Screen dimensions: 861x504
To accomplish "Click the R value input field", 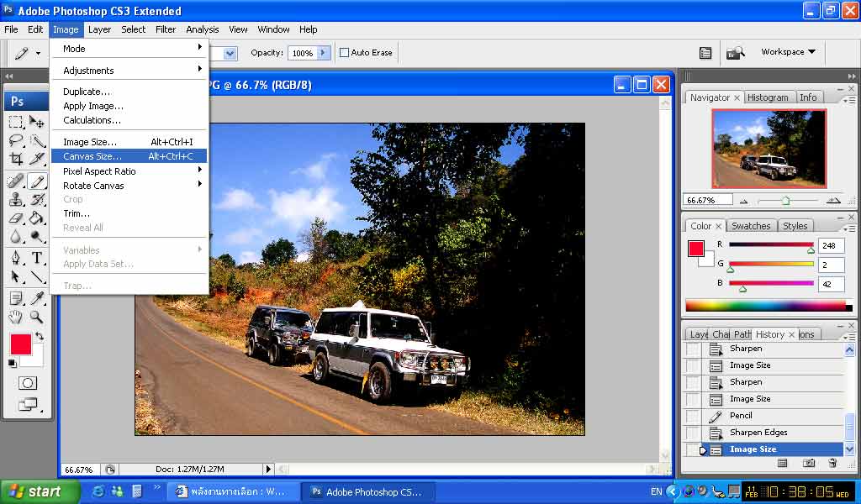I will [x=831, y=246].
